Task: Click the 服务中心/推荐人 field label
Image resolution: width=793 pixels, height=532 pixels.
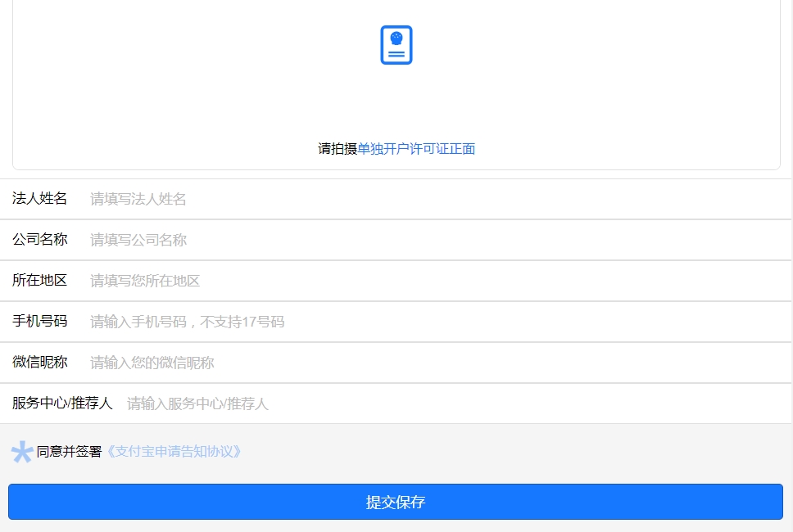Action: (x=62, y=404)
